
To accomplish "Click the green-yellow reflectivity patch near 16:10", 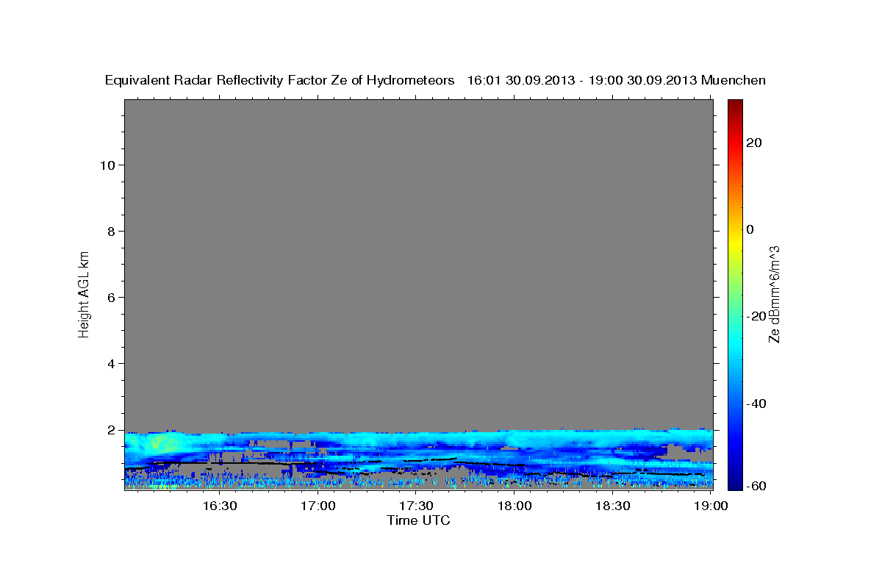I will 163,443.
